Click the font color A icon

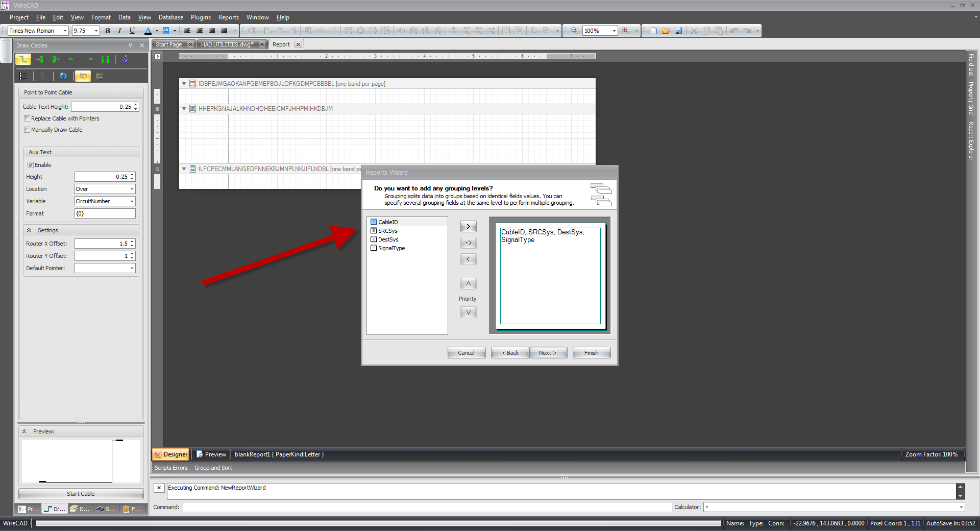coord(148,31)
